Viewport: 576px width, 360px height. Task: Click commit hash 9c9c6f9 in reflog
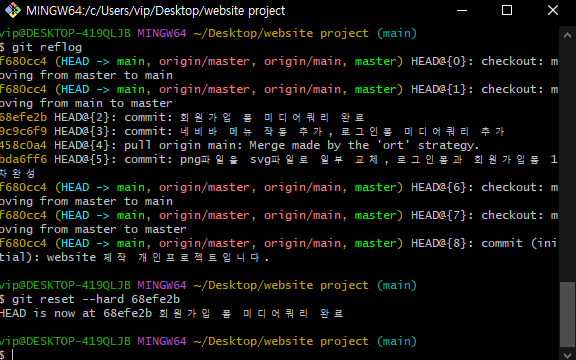pyautogui.click(x=24, y=131)
